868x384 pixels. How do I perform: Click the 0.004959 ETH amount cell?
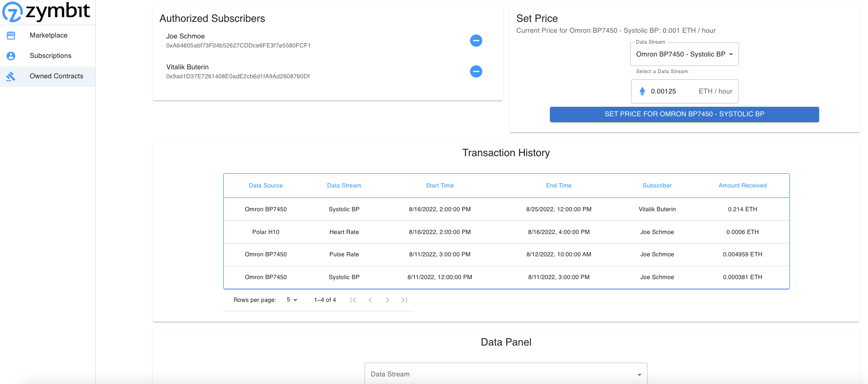742,254
